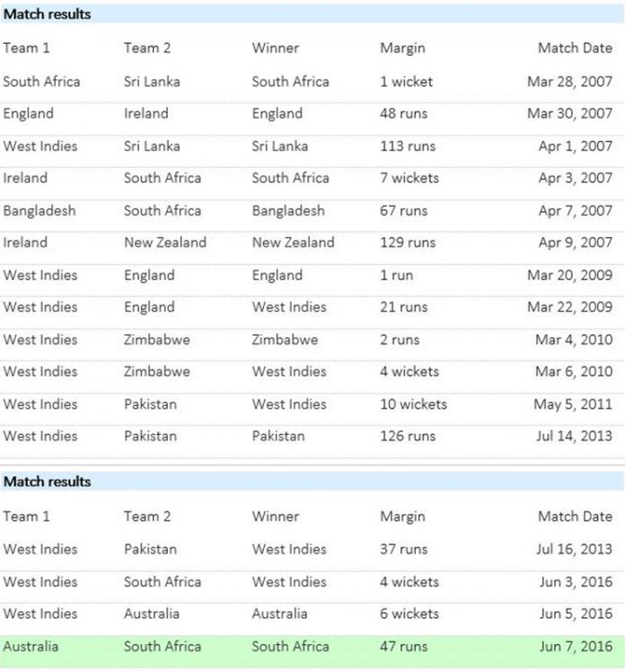Click the 1 run margin entry
The image size is (625, 672).
pos(397,275)
